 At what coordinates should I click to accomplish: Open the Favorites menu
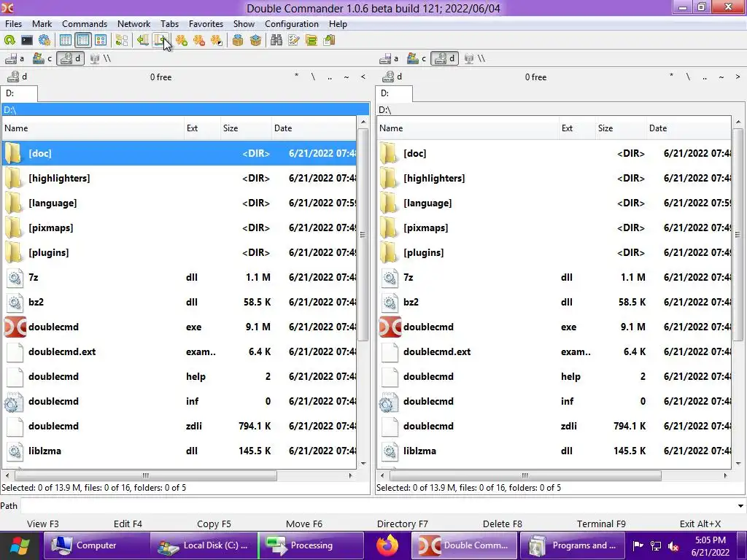point(206,24)
